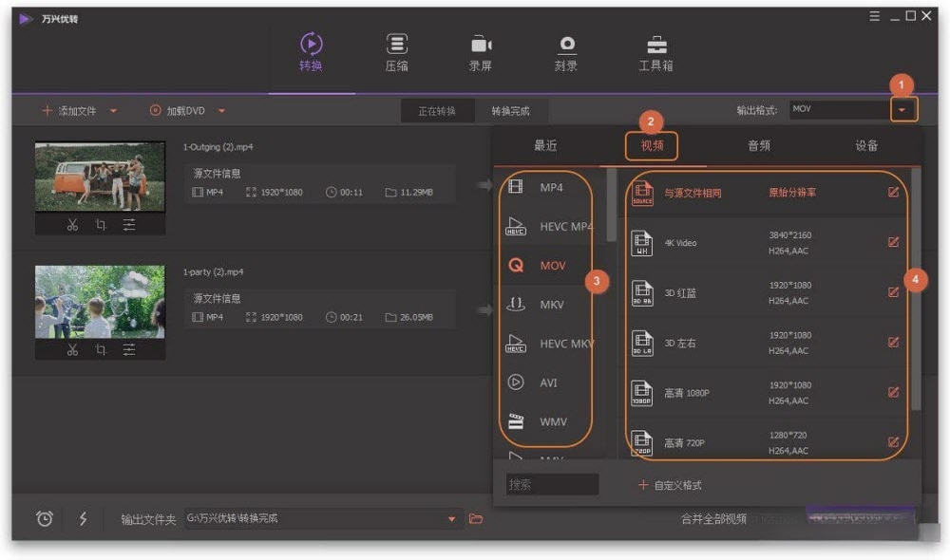Expand the output folder path dropdown
The image size is (950, 560).
(x=451, y=519)
